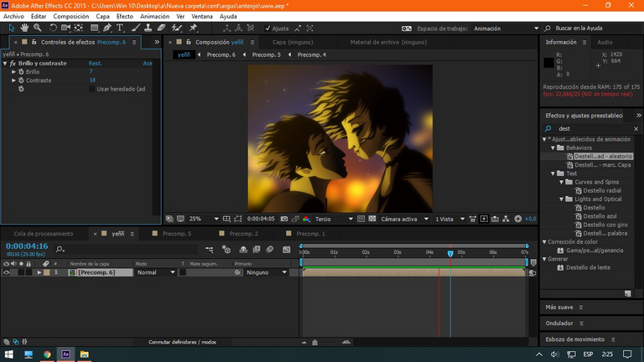Toggle the solo switch for Precomp. 6 layer

click(21, 272)
